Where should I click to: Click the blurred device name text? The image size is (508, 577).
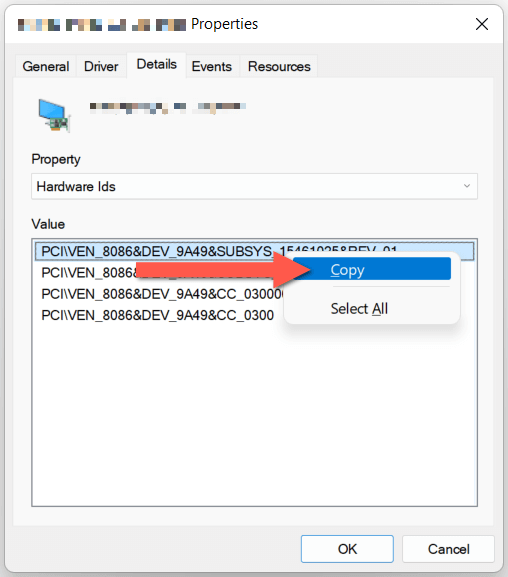click(x=168, y=107)
